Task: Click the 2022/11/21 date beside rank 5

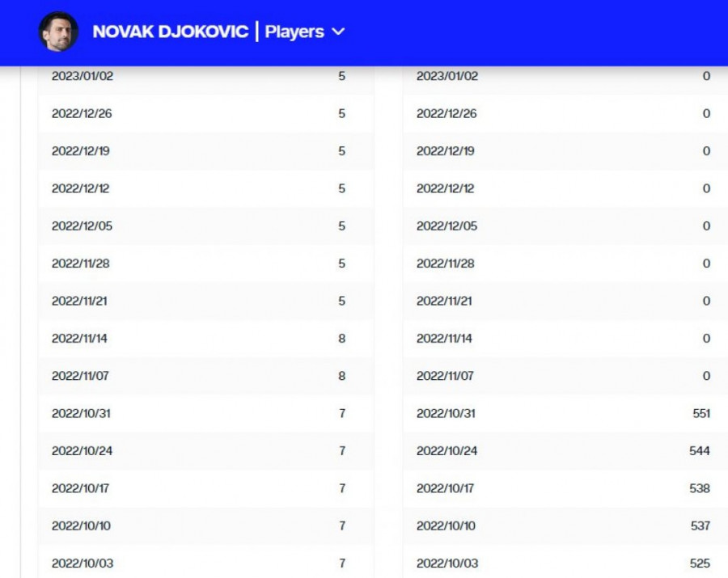Action: pos(79,301)
